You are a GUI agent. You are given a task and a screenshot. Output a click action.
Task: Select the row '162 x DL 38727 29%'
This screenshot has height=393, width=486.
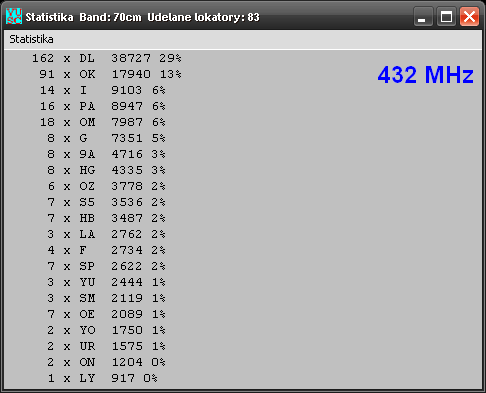[107, 58]
